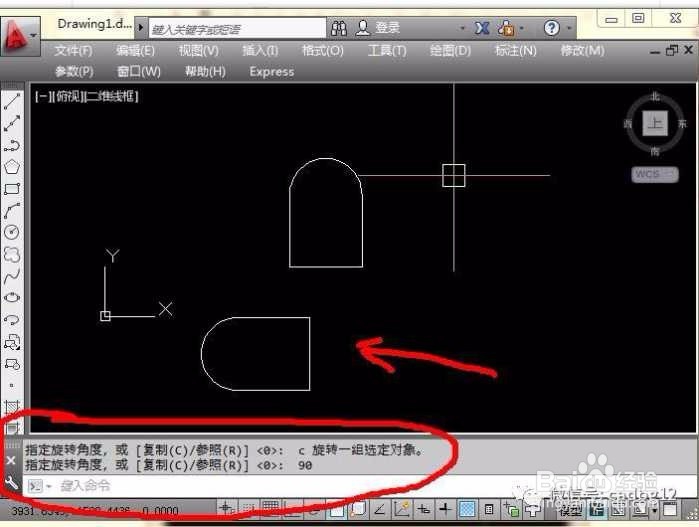Toggle Infer Constraints in status bar
The width and height of the screenshot is (699, 527).
pyautogui.click(x=226, y=509)
